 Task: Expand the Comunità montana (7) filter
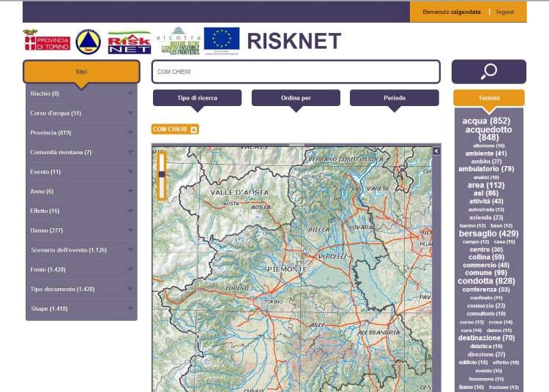point(81,152)
